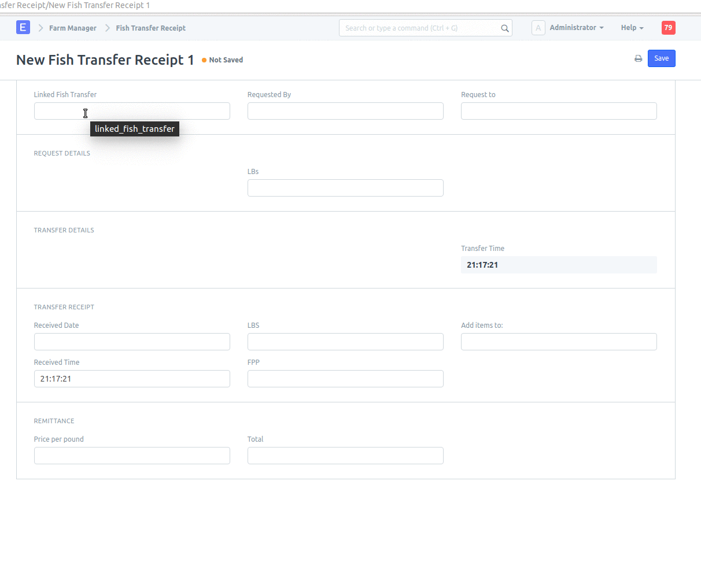Click the FPP input field

pos(345,379)
